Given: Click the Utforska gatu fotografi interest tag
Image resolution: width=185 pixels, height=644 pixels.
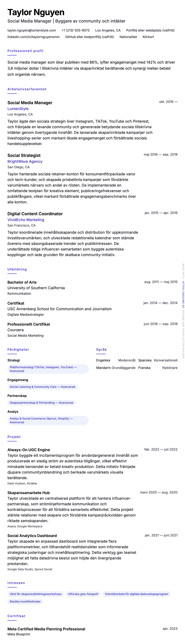Looking at the screenshot, I should pos(83,594).
